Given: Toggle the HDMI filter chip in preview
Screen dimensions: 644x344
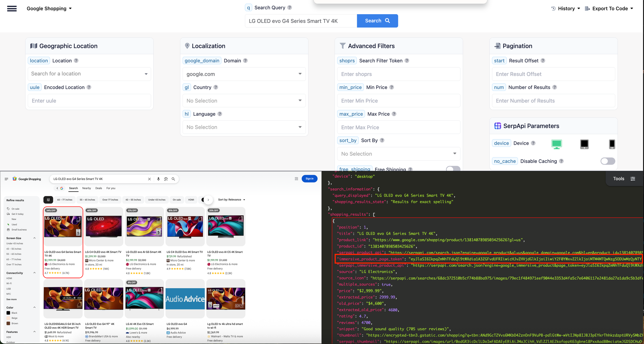Looking at the screenshot, I should (x=191, y=200).
